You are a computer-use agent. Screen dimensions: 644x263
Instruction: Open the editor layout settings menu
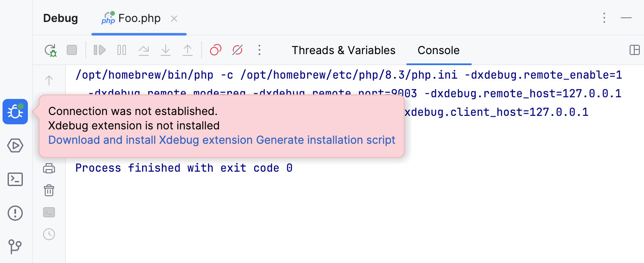click(x=635, y=50)
